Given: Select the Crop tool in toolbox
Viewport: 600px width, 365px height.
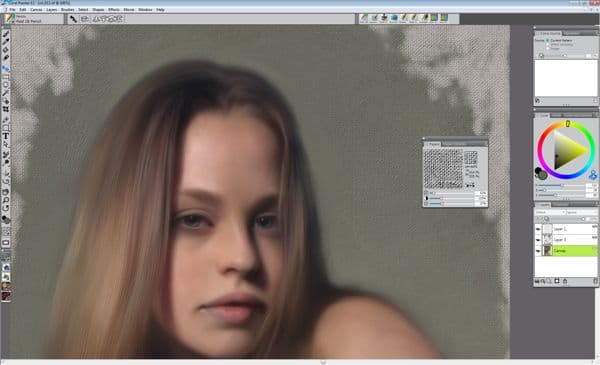Looking at the screenshot, I should click(x=6, y=109).
